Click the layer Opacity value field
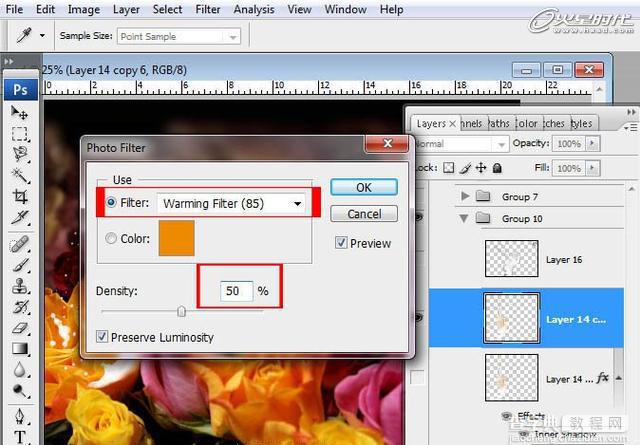 click(x=569, y=144)
